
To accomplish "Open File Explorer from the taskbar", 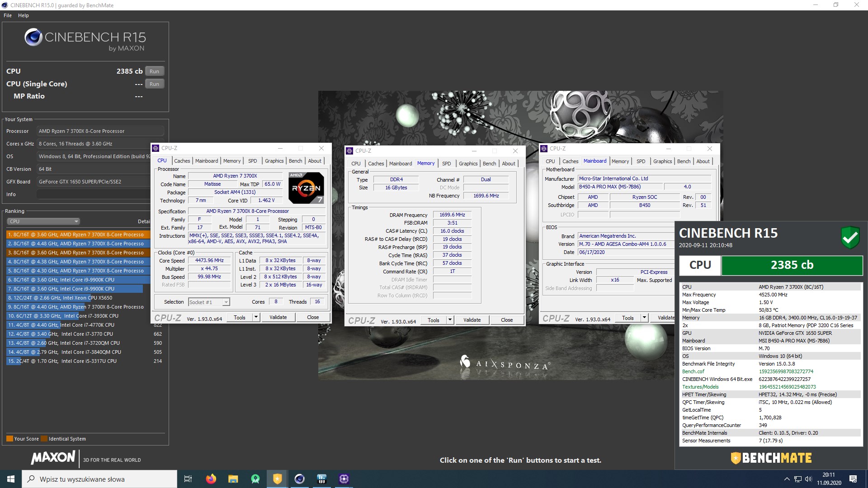I will tap(233, 479).
